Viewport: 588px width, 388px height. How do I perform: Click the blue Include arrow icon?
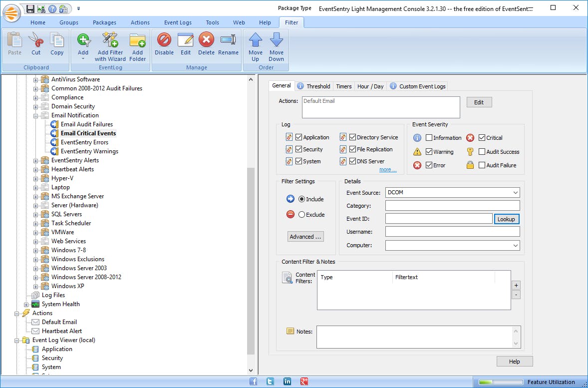pos(290,199)
